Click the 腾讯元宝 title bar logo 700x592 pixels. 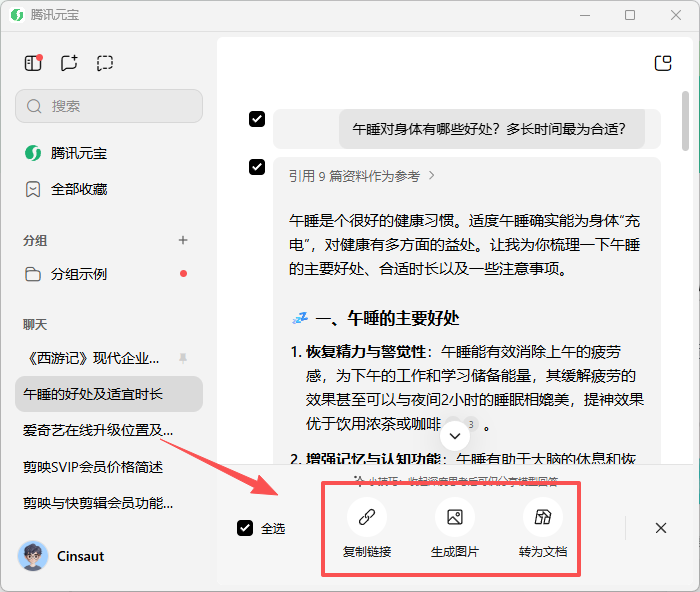(17, 15)
